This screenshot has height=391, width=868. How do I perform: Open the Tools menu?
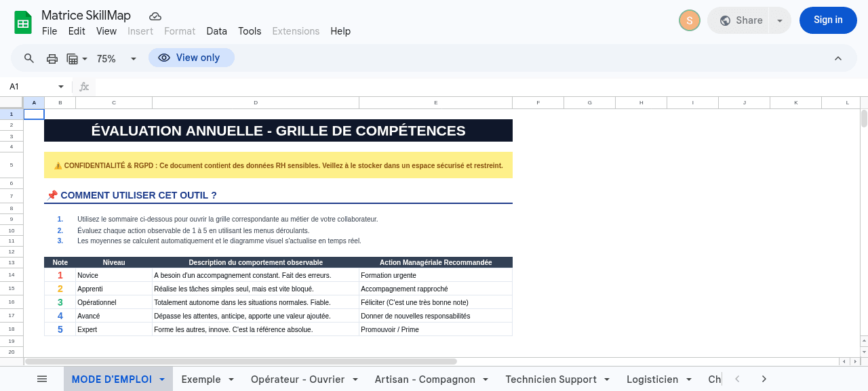pos(250,31)
